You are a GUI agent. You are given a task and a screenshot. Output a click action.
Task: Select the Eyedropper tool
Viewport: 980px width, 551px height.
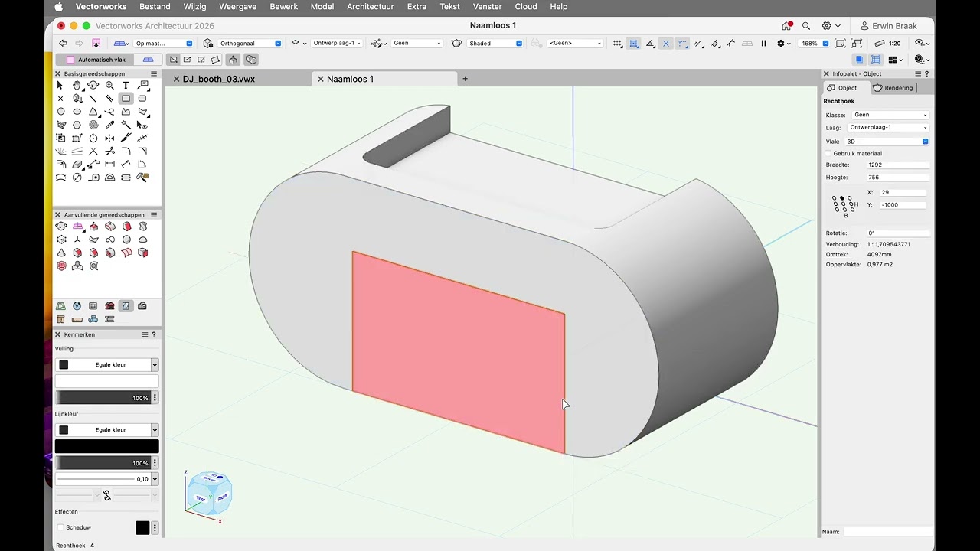109,125
